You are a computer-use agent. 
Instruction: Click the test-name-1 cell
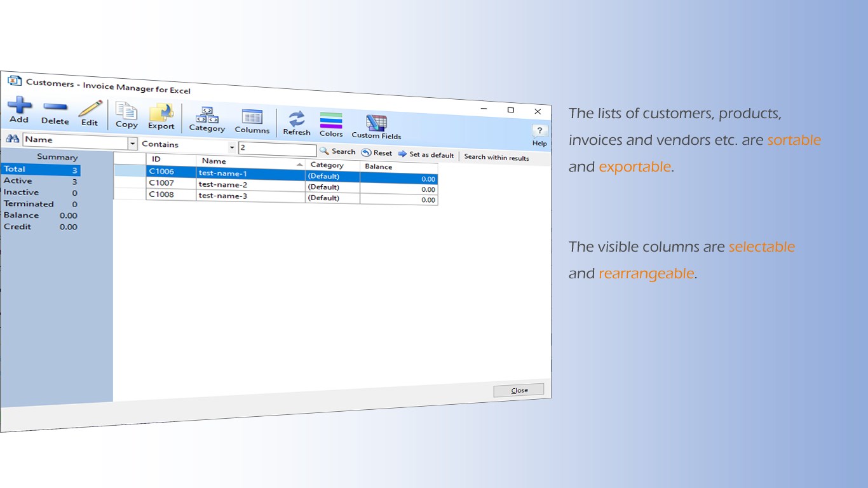(251, 173)
